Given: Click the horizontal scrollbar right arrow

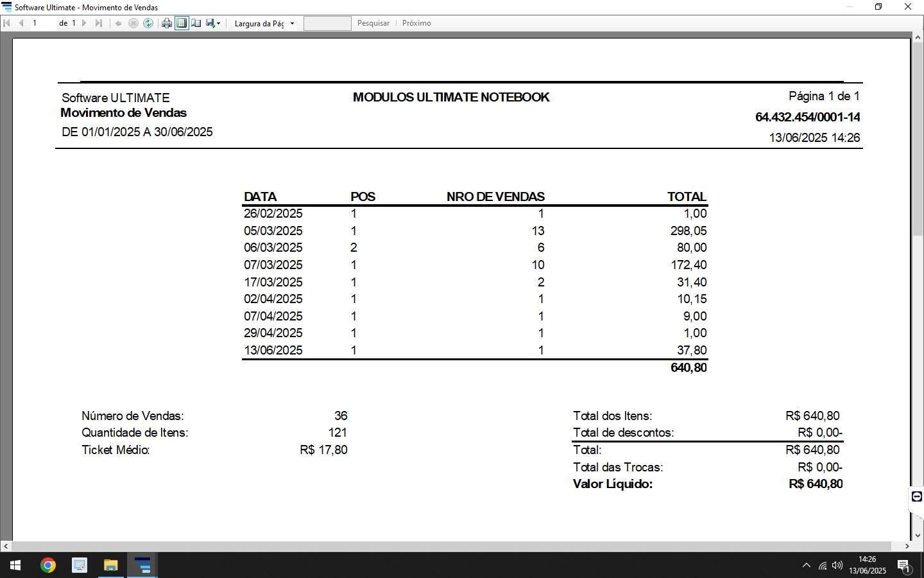Looking at the screenshot, I should (907, 546).
